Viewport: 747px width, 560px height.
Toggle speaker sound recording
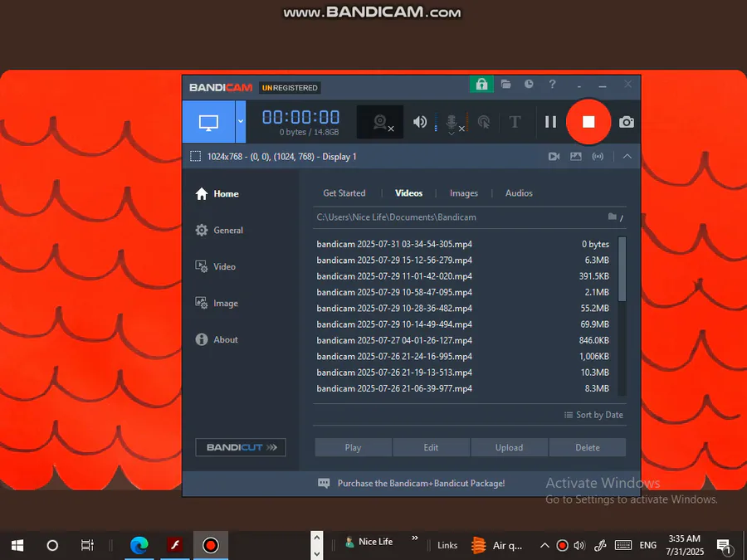pos(420,122)
